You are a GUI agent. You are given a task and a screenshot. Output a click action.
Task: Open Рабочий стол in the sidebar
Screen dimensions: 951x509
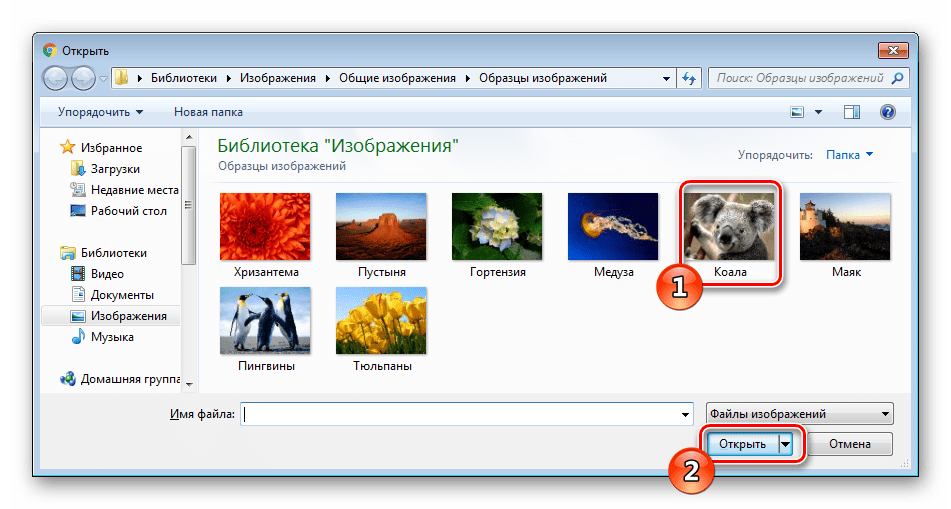click(129, 211)
